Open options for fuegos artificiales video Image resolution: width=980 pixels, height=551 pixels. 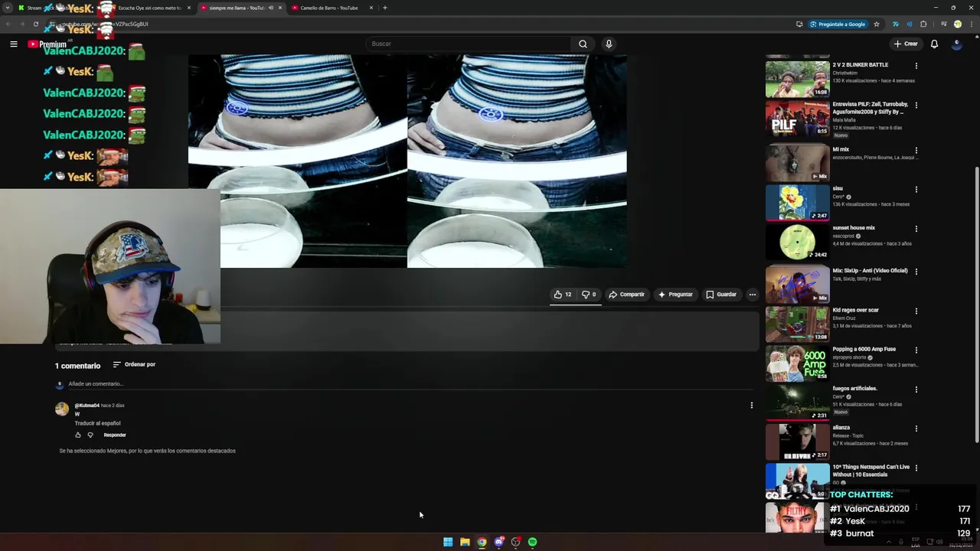point(916,390)
